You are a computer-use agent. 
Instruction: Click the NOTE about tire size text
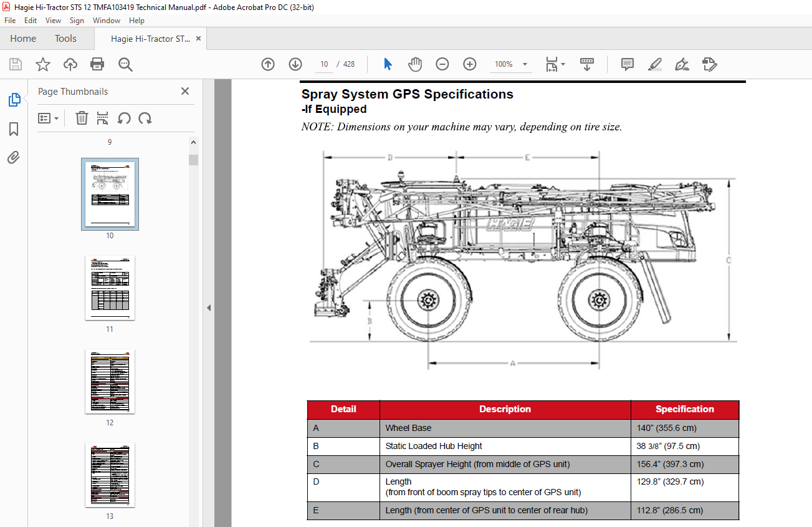coord(461,127)
